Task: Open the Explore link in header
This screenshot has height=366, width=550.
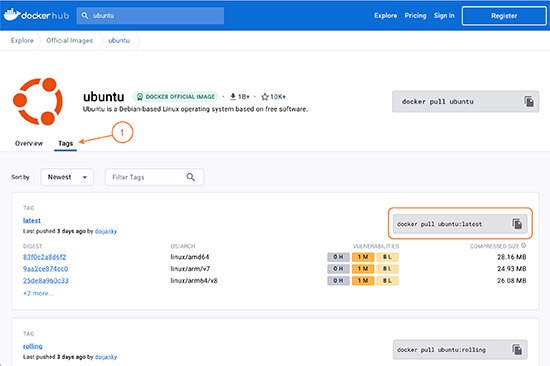Action: [385, 15]
